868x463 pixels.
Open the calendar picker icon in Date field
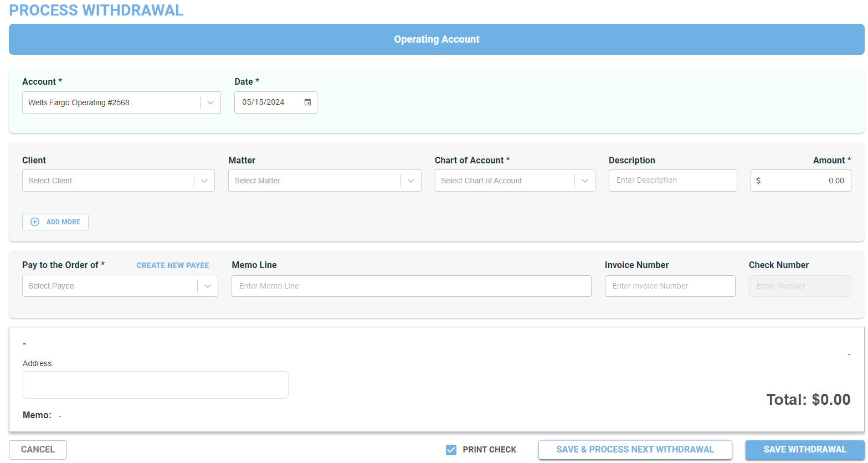[x=307, y=102]
